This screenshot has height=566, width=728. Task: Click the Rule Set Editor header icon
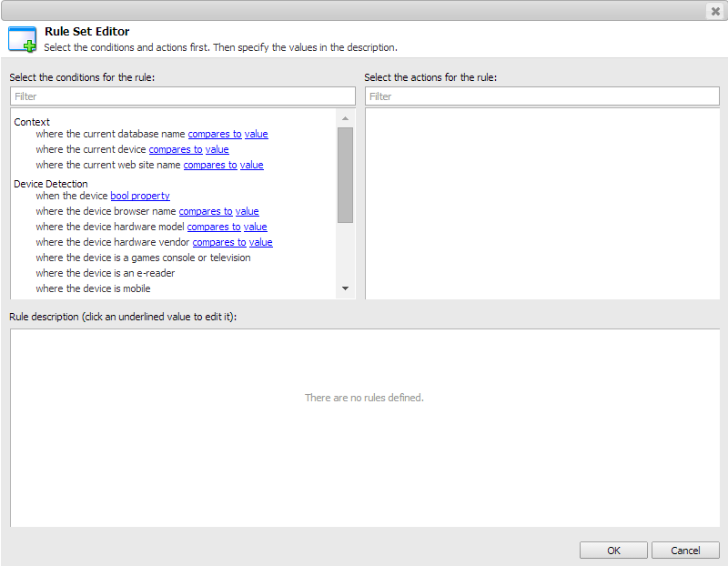click(x=21, y=38)
